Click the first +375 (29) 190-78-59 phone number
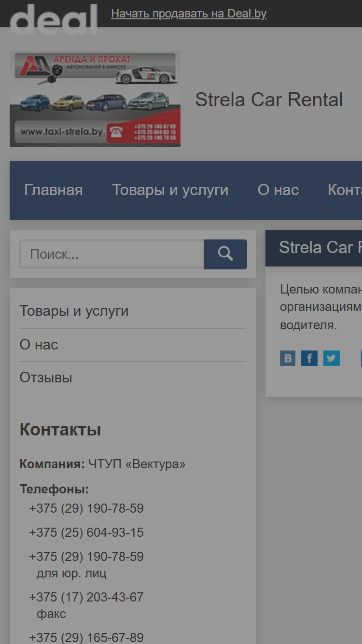The image size is (362, 644). [x=86, y=508]
